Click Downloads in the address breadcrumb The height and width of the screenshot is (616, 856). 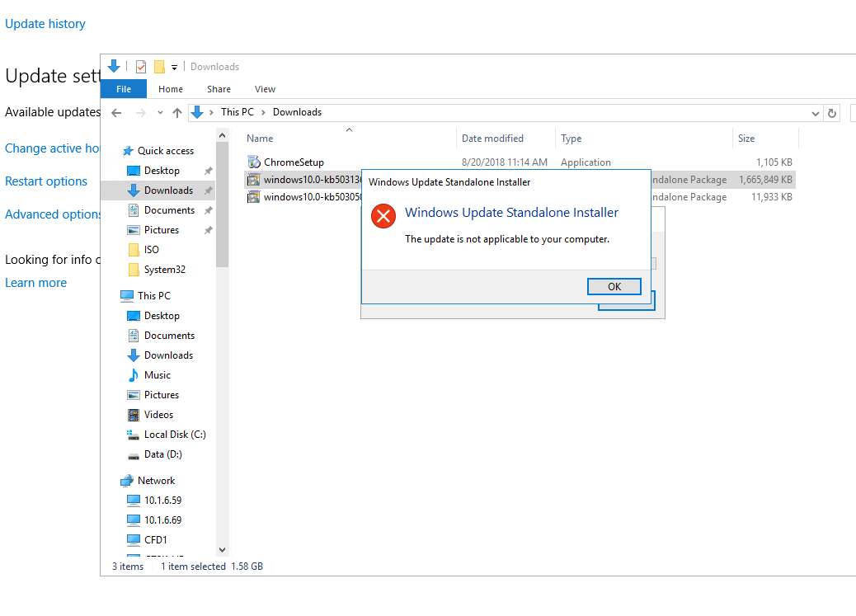point(297,112)
